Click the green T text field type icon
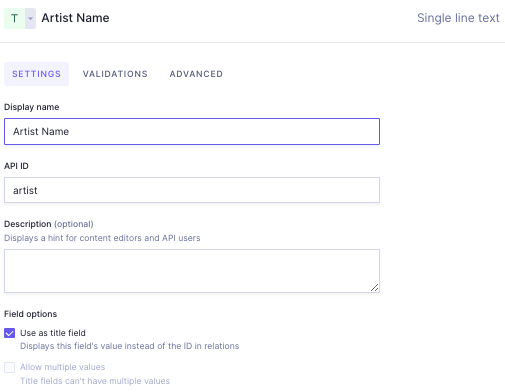This screenshot has height=392, width=505. (14, 18)
